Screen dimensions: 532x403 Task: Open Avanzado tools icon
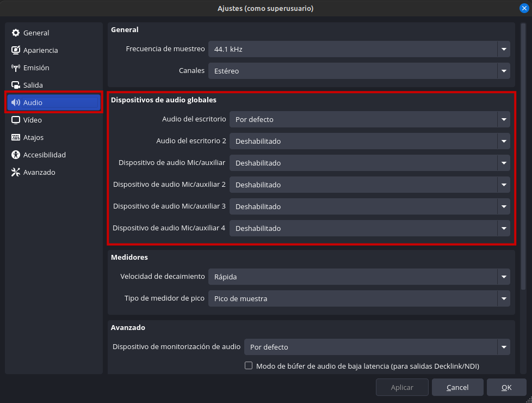pos(16,172)
